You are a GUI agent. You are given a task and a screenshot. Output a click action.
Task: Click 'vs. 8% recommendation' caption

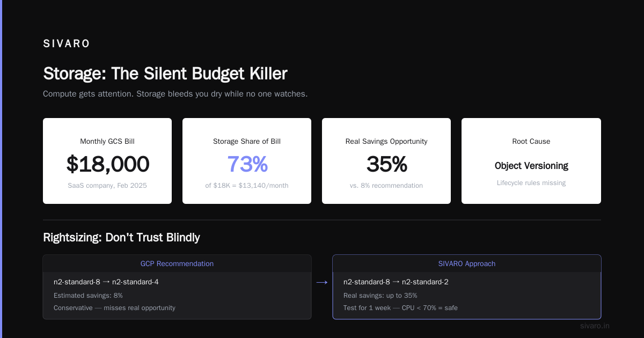tap(386, 186)
